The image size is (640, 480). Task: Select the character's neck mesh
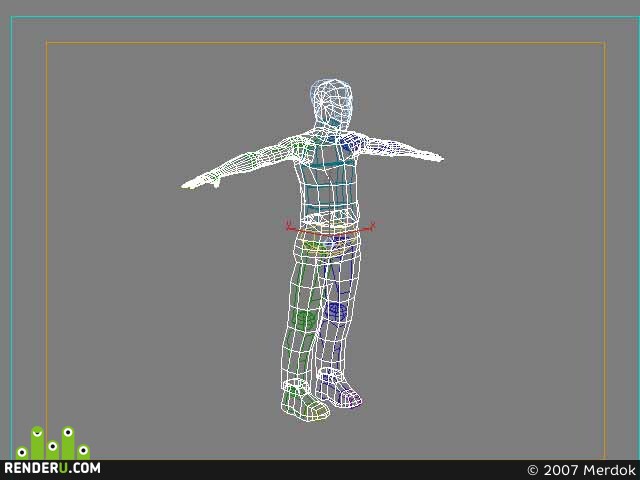[x=329, y=124]
